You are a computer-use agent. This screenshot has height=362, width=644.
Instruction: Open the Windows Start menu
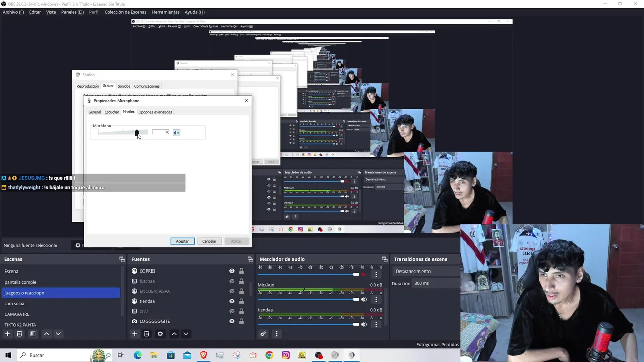click(x=8, y=355)
